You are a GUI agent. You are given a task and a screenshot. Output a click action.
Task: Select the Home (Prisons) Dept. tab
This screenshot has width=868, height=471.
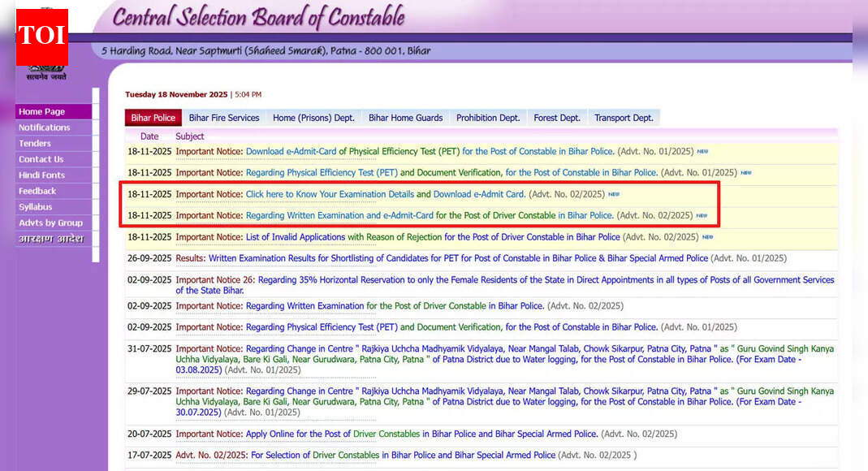313,118
